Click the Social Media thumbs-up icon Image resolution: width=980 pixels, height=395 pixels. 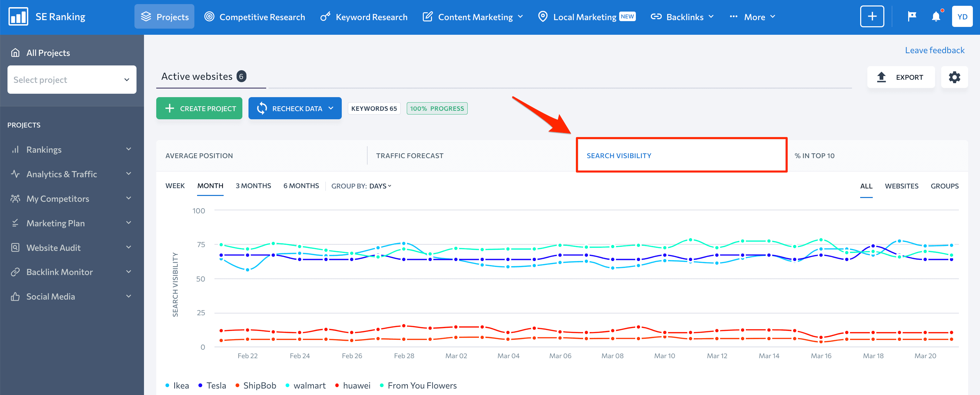15,297
